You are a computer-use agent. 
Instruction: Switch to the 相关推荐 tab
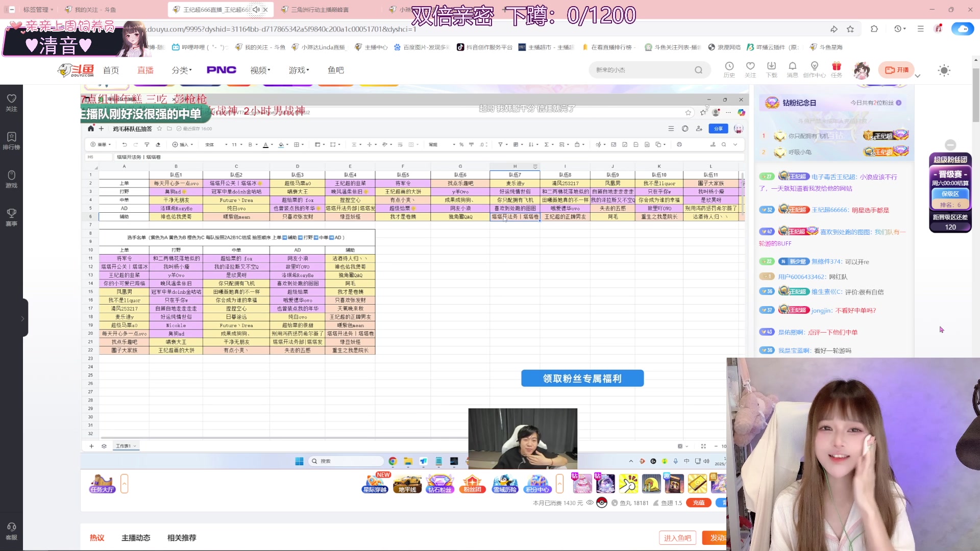click(182, 538)
